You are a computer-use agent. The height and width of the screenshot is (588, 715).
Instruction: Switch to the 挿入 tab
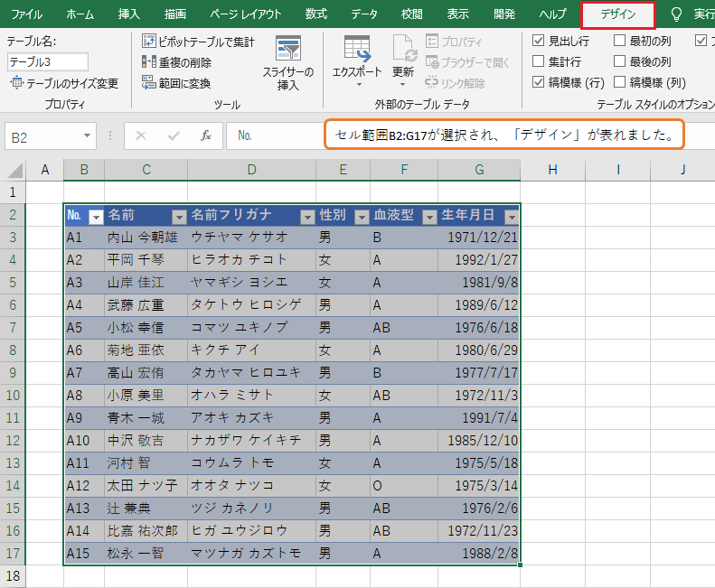129,14
